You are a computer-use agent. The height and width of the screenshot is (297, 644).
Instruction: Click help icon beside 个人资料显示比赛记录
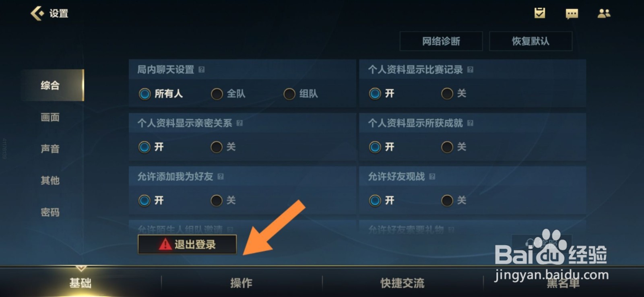coord(470,70)
